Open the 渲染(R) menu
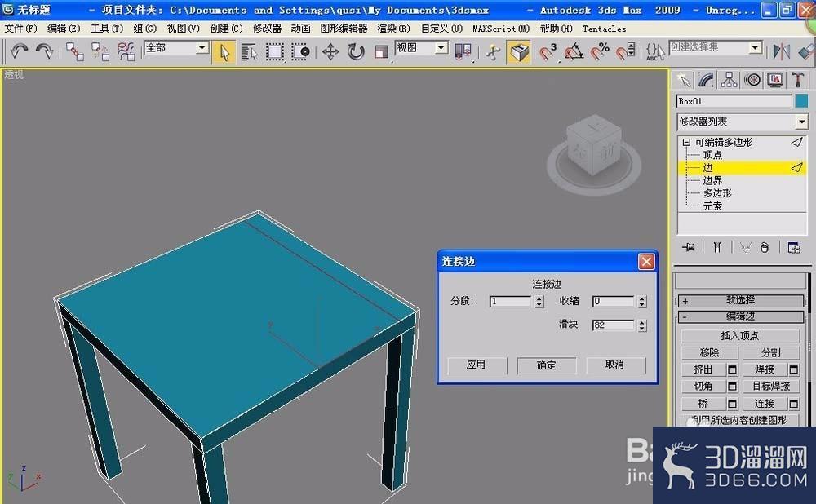The image size is (816, 504). click(x=393, y=29)
